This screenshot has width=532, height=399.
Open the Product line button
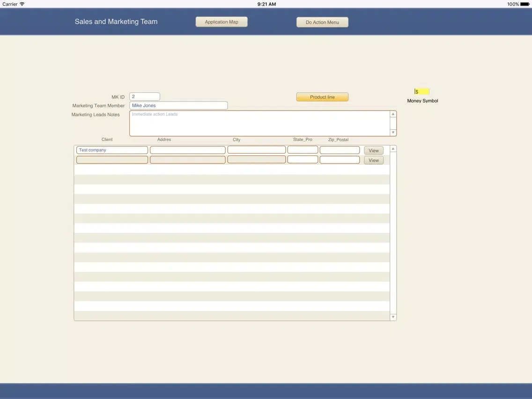322,97
